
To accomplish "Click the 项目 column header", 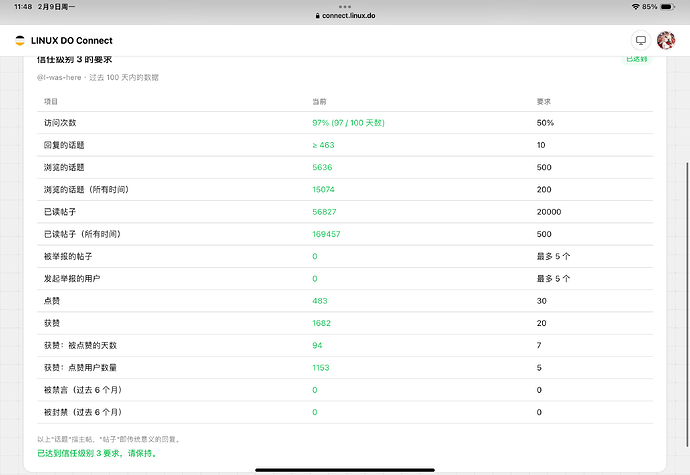I will click(51, 102).
